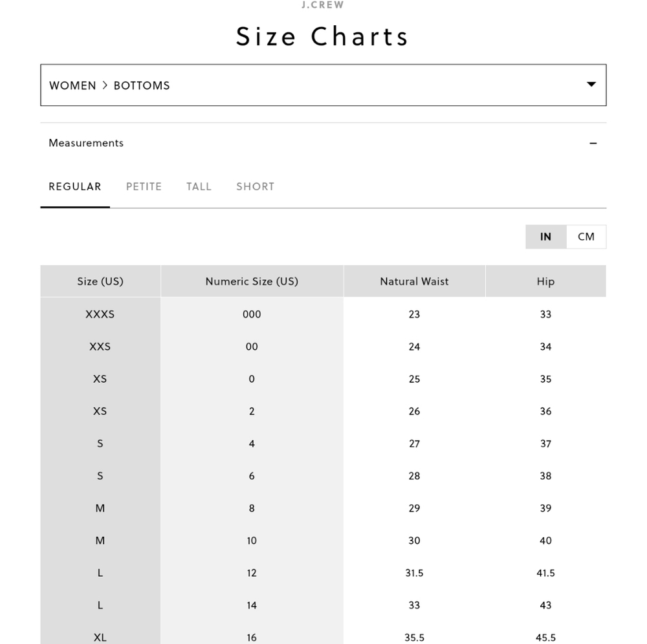Viewport: 647px width, 644px height.
Task: Click the Measurements section header
Action: pyautogui.click(x=323, y=143)
